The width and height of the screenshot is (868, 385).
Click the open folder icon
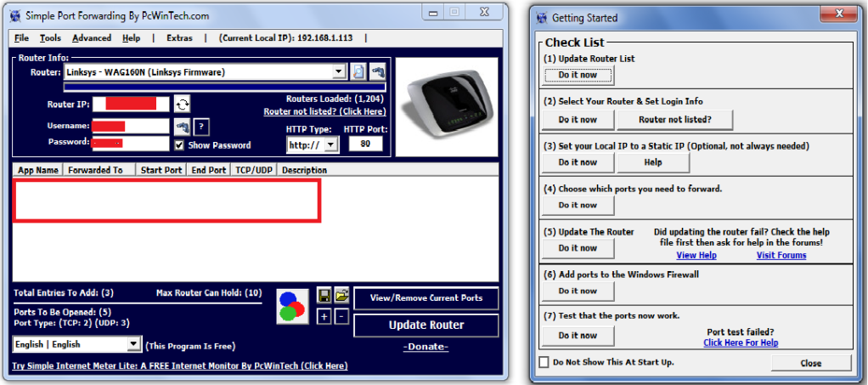341,296
